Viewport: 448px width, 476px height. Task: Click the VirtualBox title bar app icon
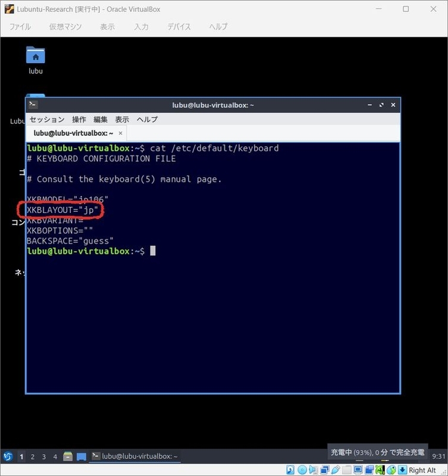point(10,9)
